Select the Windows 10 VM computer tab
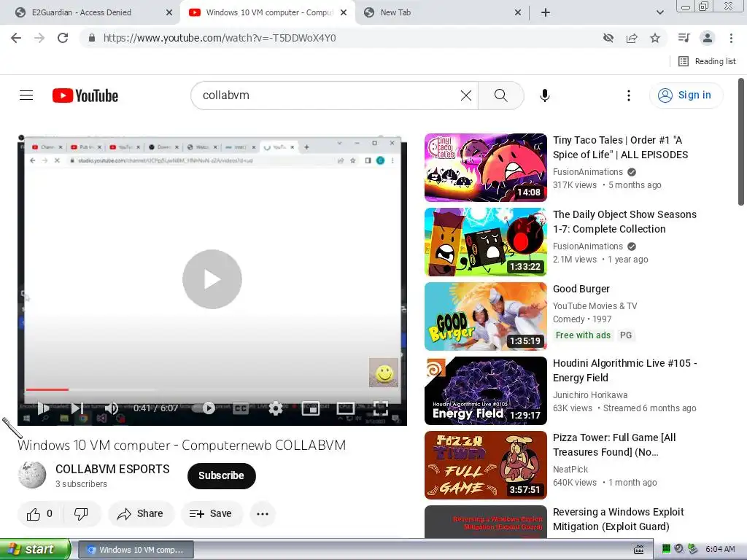747x560 pixels. point(269,12)
